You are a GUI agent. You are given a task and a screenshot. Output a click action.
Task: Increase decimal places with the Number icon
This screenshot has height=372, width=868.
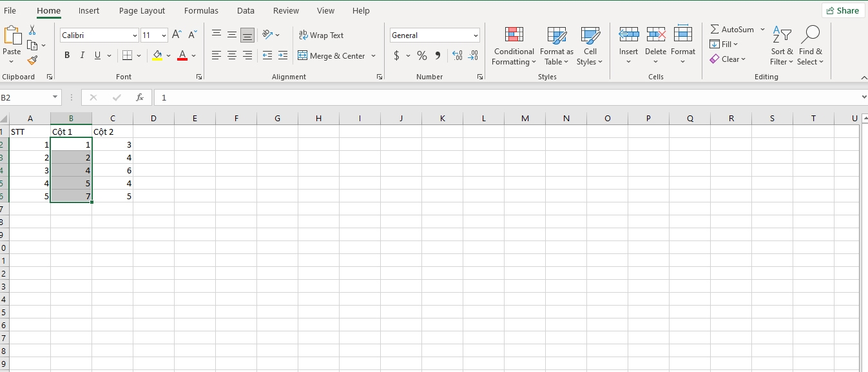click(459, 55)
